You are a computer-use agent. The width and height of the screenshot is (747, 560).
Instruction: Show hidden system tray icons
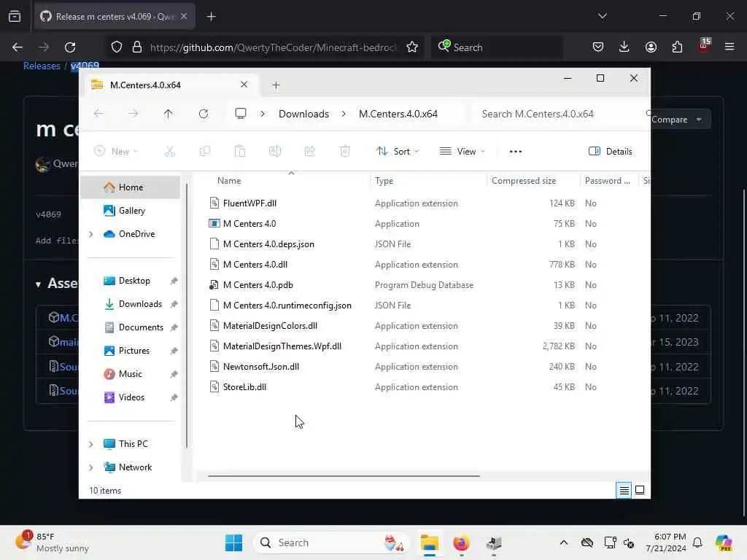564,542
